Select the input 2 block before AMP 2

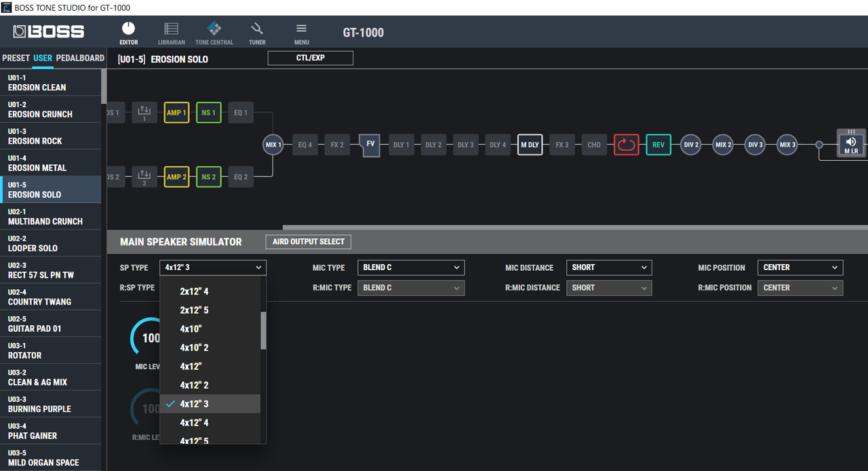click(144, 177)
